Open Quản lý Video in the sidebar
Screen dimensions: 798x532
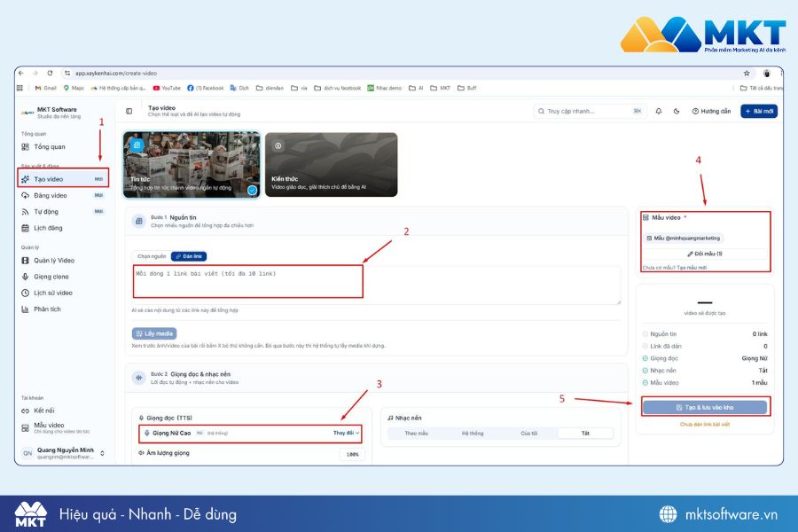[x=63, y=260]
